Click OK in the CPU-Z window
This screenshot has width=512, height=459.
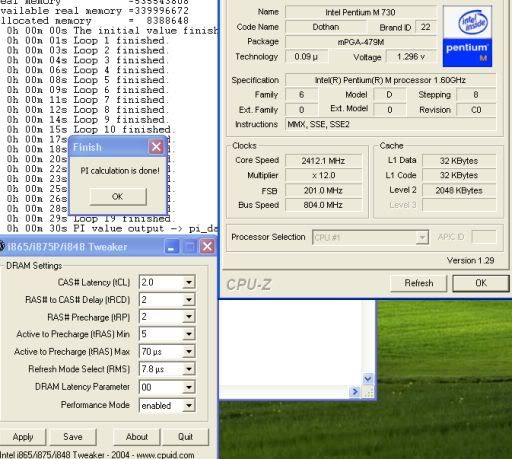pyautogui.click(x=481, y=283)
